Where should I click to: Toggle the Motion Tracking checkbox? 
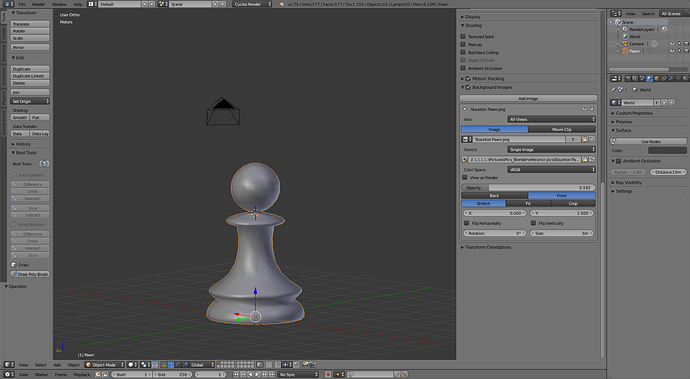(x=468, y=78)
